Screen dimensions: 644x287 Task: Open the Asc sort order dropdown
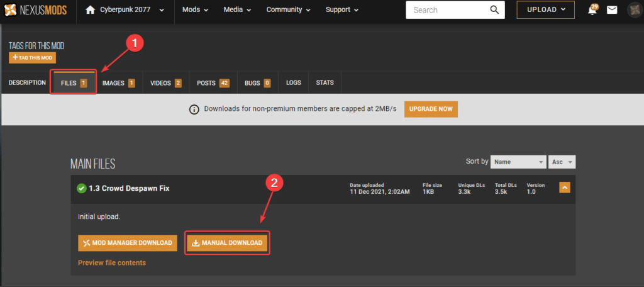tap(562, 162)
